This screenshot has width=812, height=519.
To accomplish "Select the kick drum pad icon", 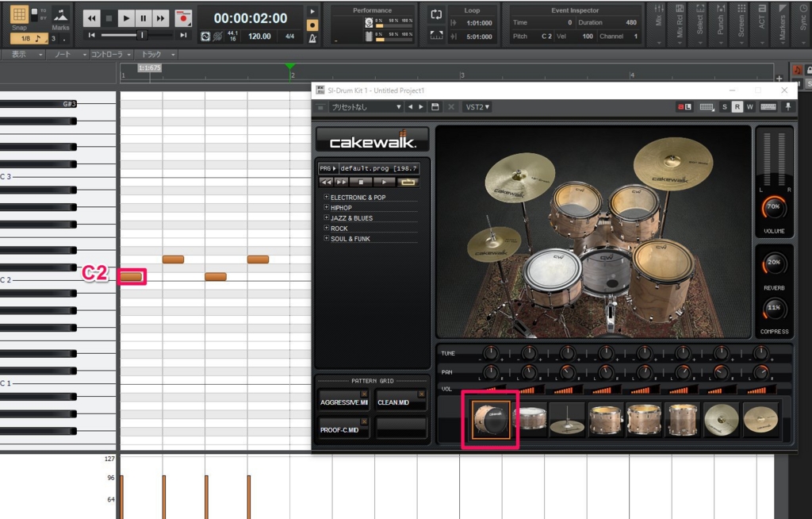I will pos(490,420).
